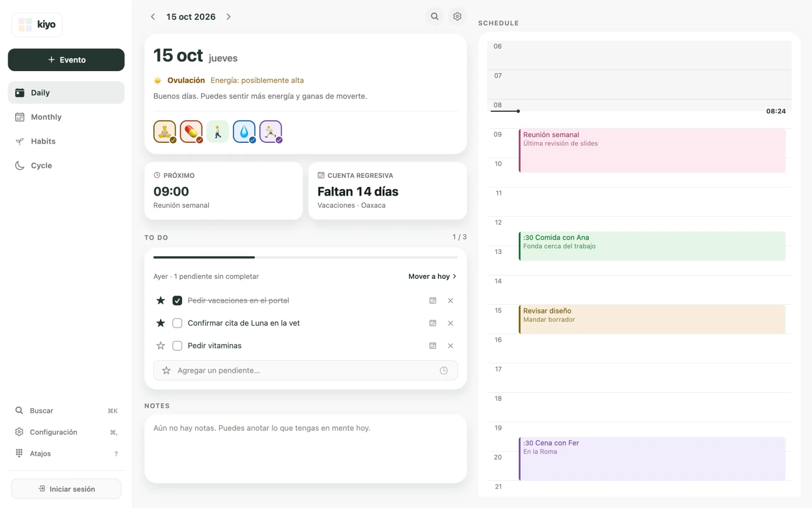Click 'Mover a hoy' link

tap(432, 276)
